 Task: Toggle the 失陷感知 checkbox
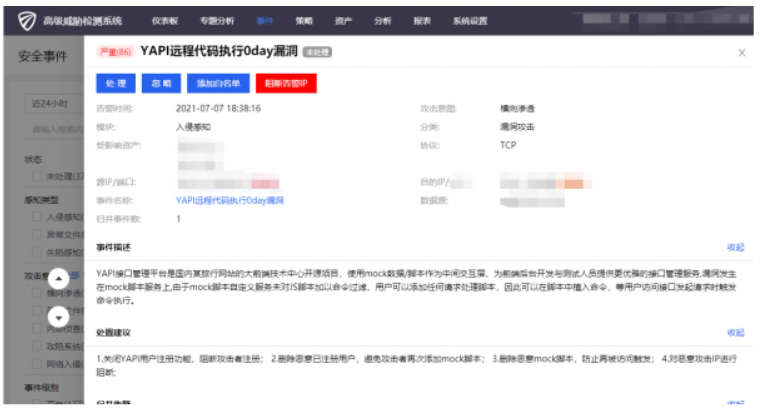coord(36,253)
